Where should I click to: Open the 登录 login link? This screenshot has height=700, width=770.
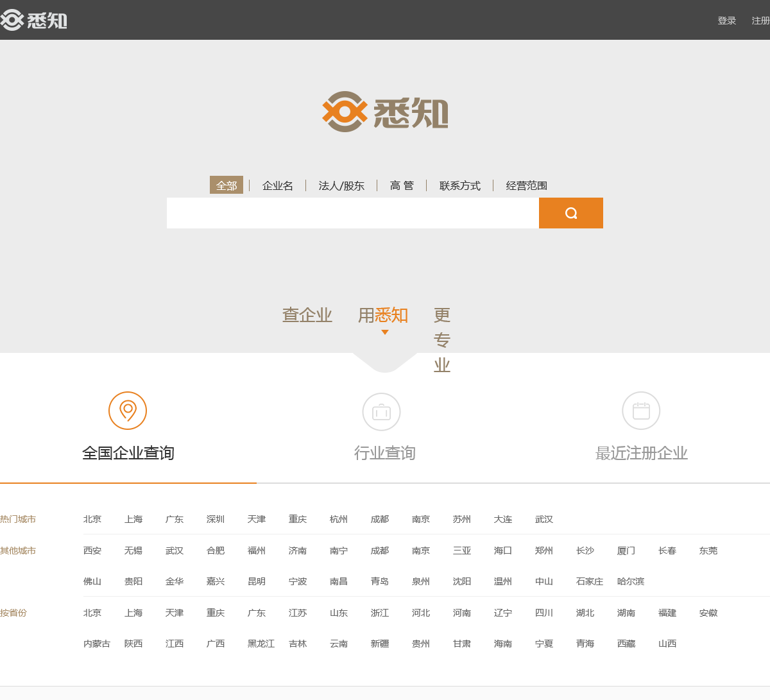(727, 21)
